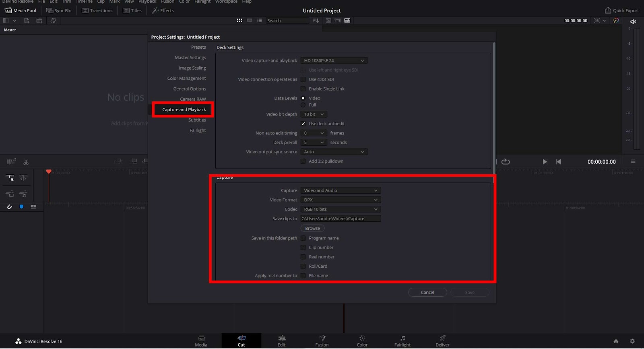Click the scissors split clip icon
Image resolution: width=644 pixels, height=349 pixels.
pos(26,162)
